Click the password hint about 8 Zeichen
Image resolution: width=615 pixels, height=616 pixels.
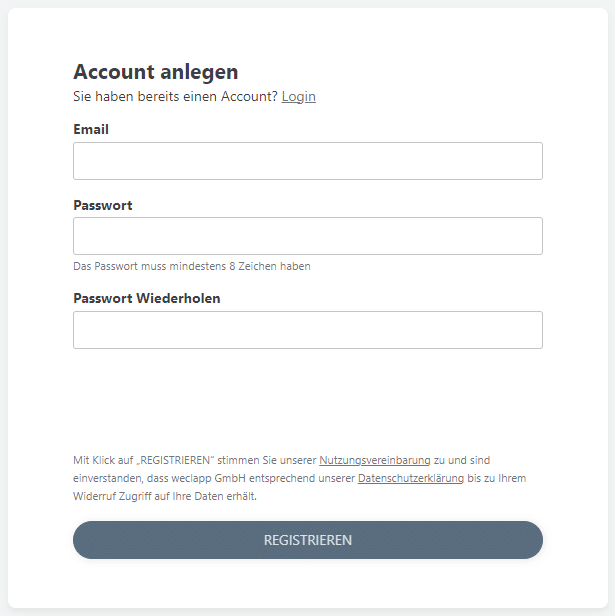[192, 266]
